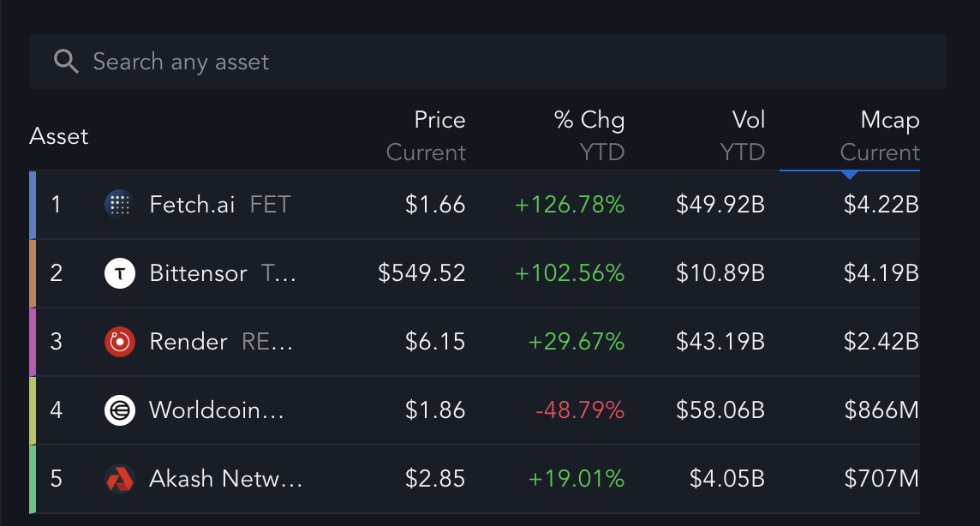
Task: Sort by the Price column header
Action: click(427, 135)
